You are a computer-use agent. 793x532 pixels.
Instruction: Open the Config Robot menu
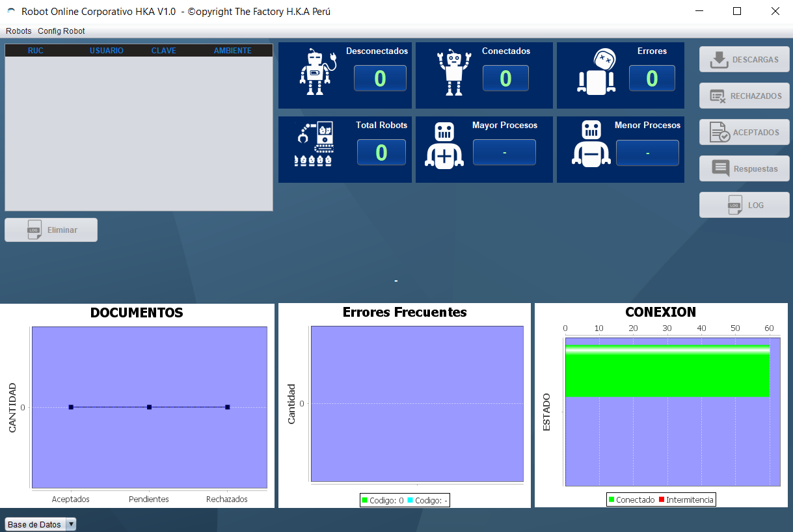tap(61, 31)
